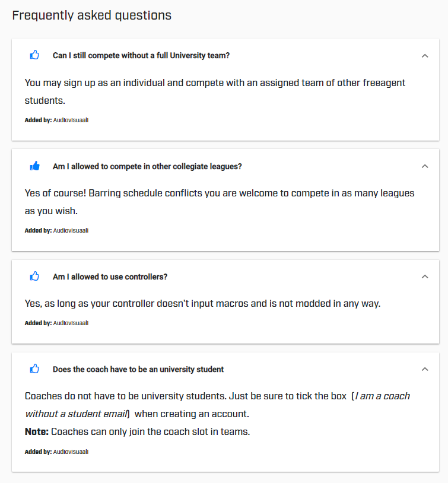Open author Audiovisuaali under the schedule conflicts answer
This screenshot has height=483, width=448.
[71, 230]
